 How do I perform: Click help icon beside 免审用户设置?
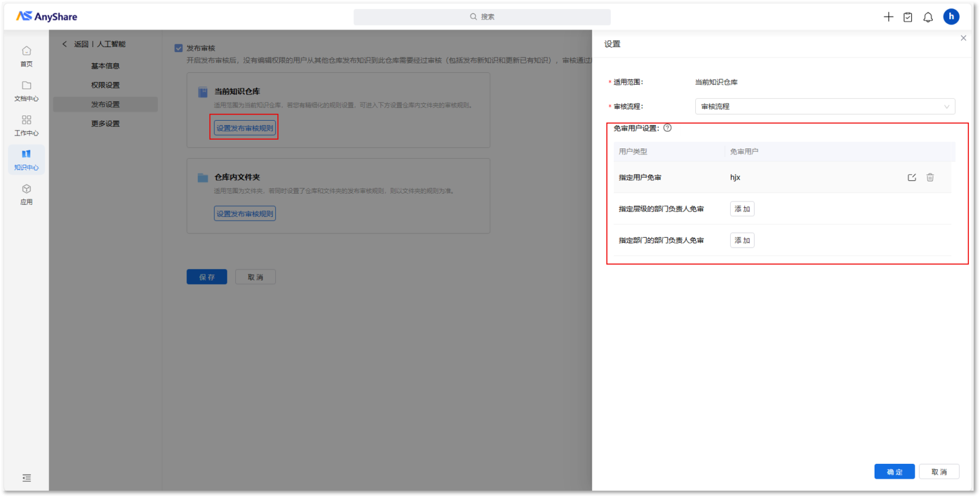(x=668, y=128)
